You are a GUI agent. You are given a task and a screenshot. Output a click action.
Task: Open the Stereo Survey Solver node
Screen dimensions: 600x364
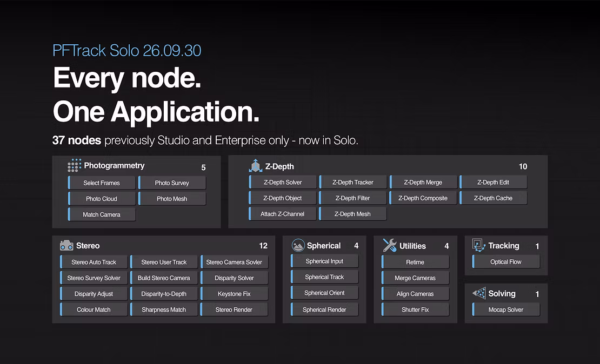pos(94,278)
